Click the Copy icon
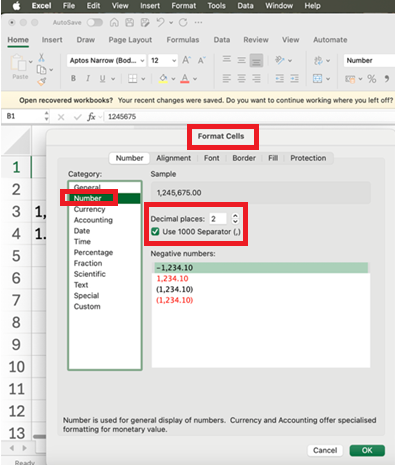 tap(41, 70)
